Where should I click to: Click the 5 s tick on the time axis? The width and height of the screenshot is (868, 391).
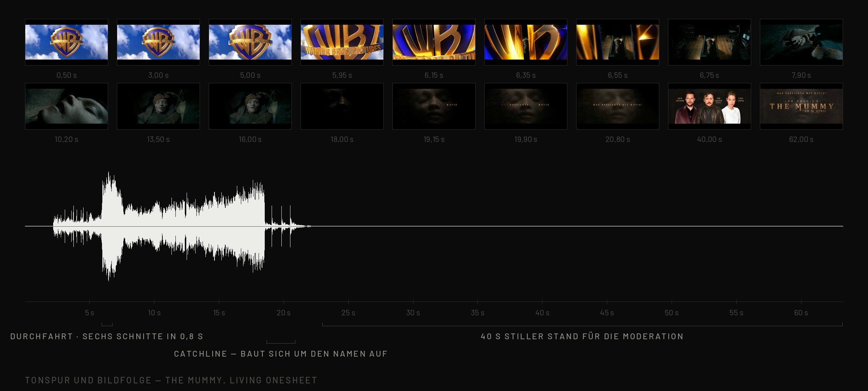[x=89, y=312]
